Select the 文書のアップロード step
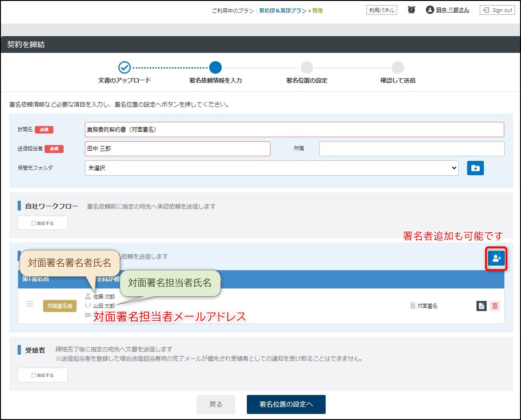 (124, 66)
